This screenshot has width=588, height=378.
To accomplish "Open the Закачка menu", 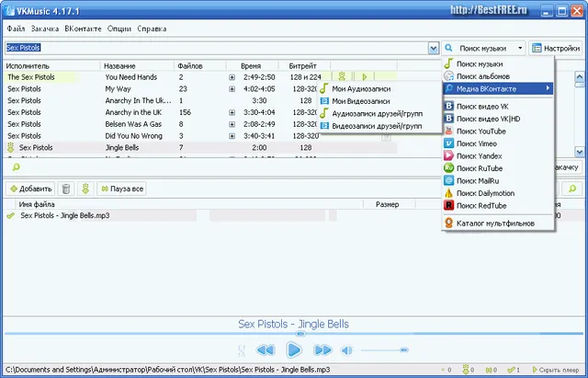I will [x=44, y=29].
